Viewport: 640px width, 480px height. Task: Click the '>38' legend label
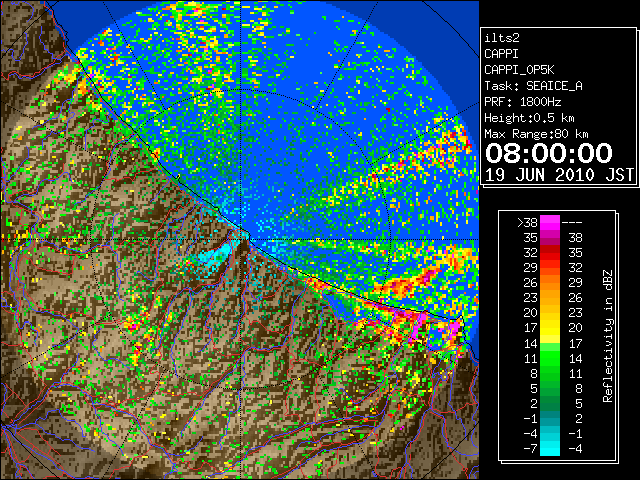click(527, 222)
